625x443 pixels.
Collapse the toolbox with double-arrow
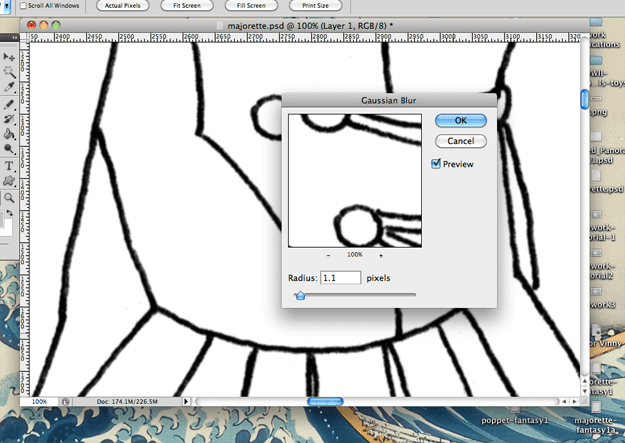tap(14, 37)
